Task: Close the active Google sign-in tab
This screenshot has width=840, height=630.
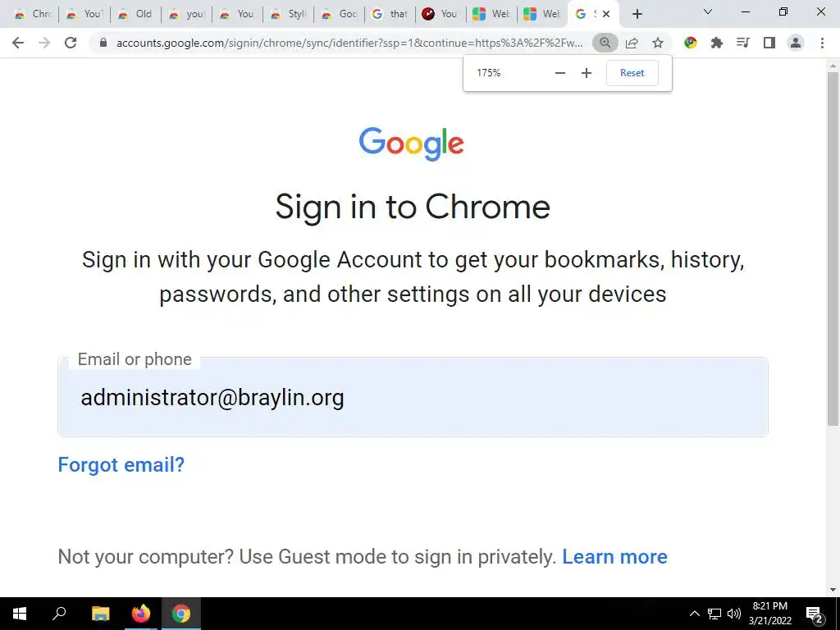Action: tap(606, 14)
